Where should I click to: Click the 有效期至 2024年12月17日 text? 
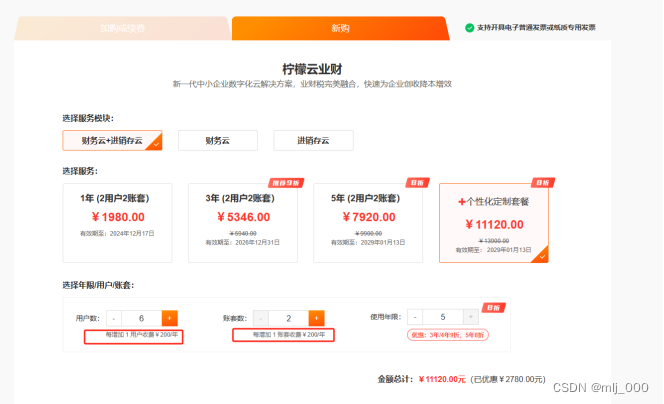pos(117,233)
